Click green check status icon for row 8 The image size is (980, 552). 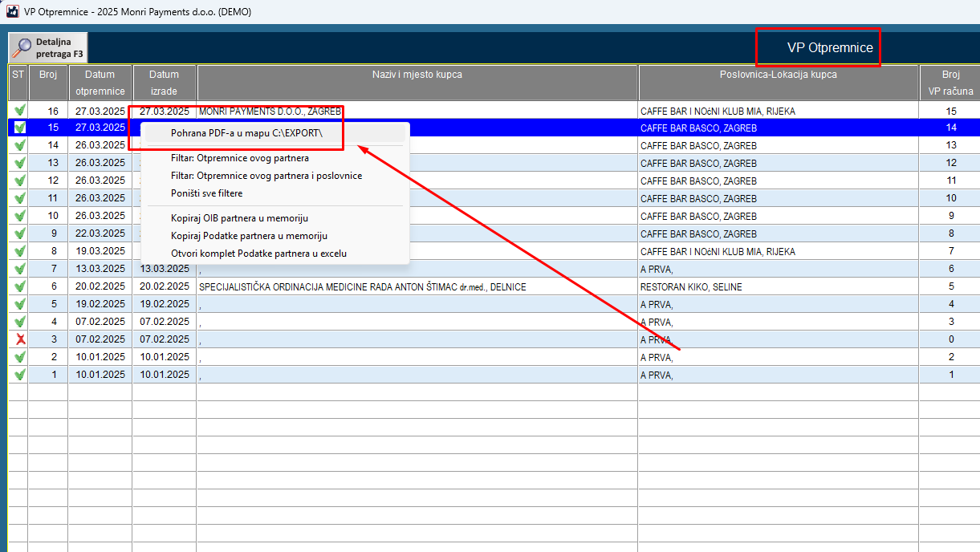point(20,251)
